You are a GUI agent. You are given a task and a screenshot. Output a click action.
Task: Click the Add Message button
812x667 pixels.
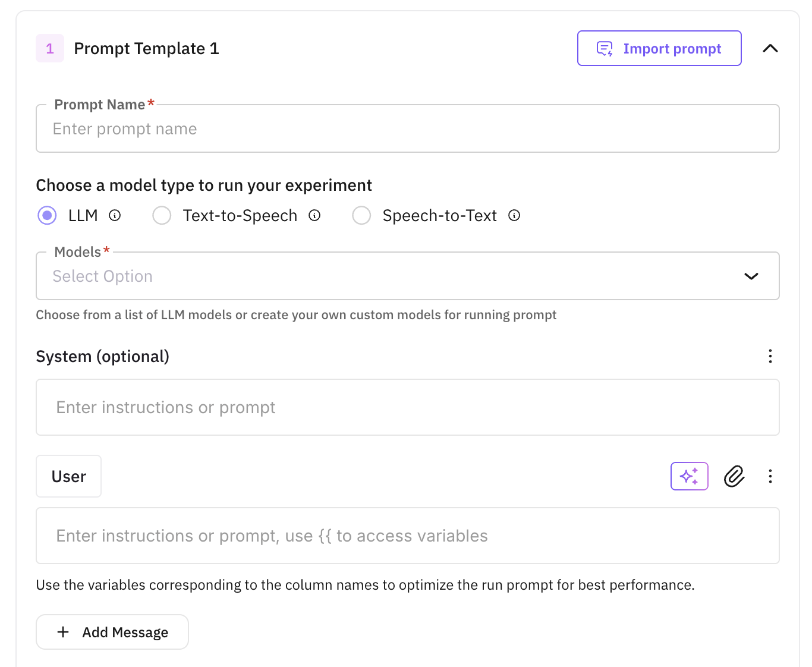[x=112, y=632]
